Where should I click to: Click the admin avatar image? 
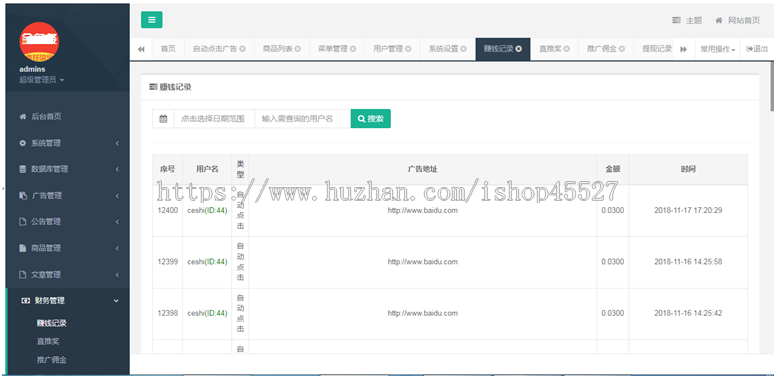coord(39,42)
